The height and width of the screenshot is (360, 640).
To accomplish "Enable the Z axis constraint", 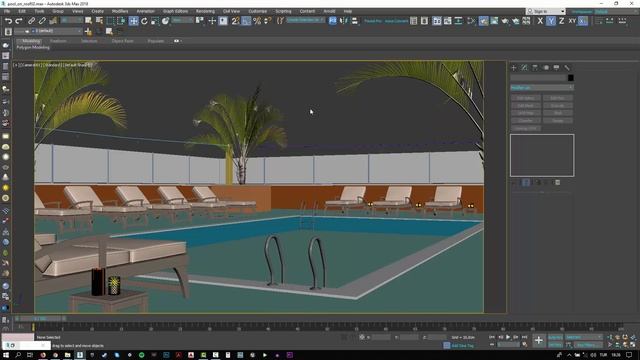I will (561, 21).
